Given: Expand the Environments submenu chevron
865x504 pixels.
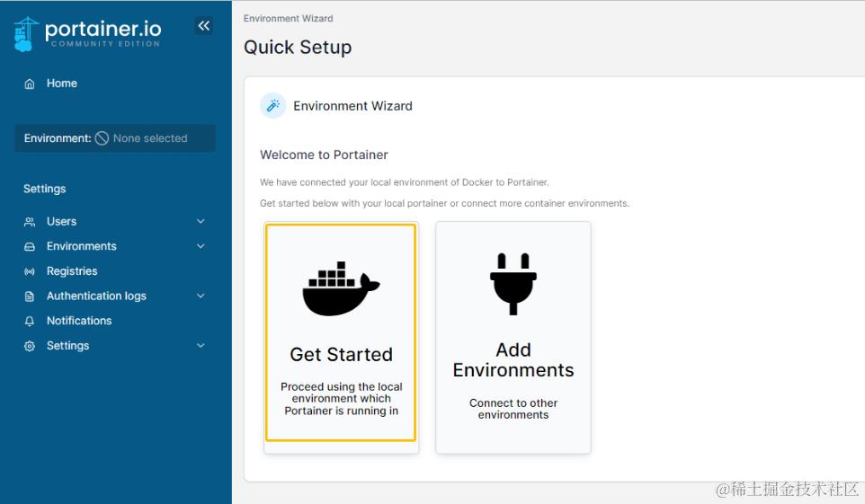Looking at the screenshot, I should [x=201, y=246].
